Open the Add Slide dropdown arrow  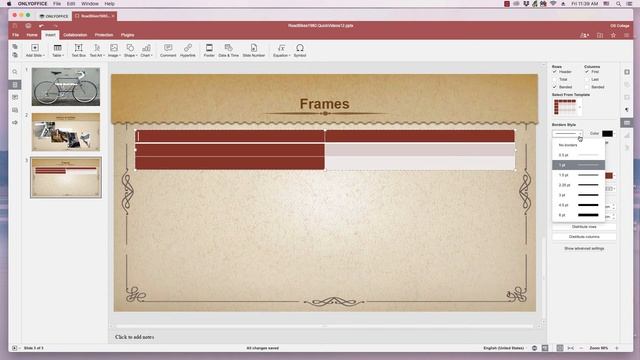pyautogui.click(x=44, y=56)
